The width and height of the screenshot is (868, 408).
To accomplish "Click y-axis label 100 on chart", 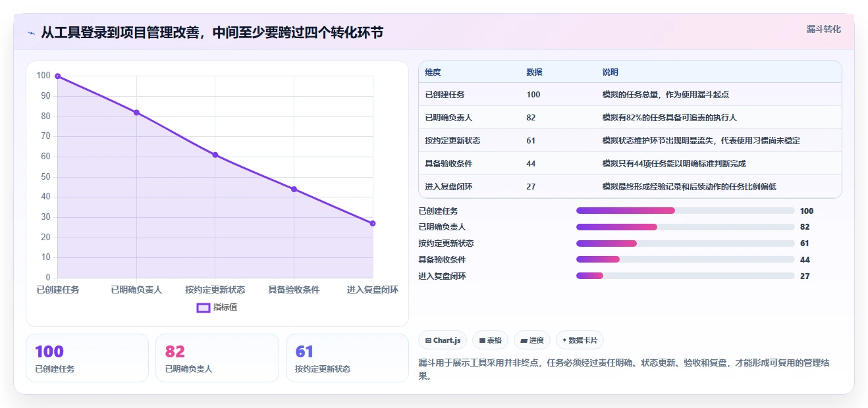I will point(43,76).
